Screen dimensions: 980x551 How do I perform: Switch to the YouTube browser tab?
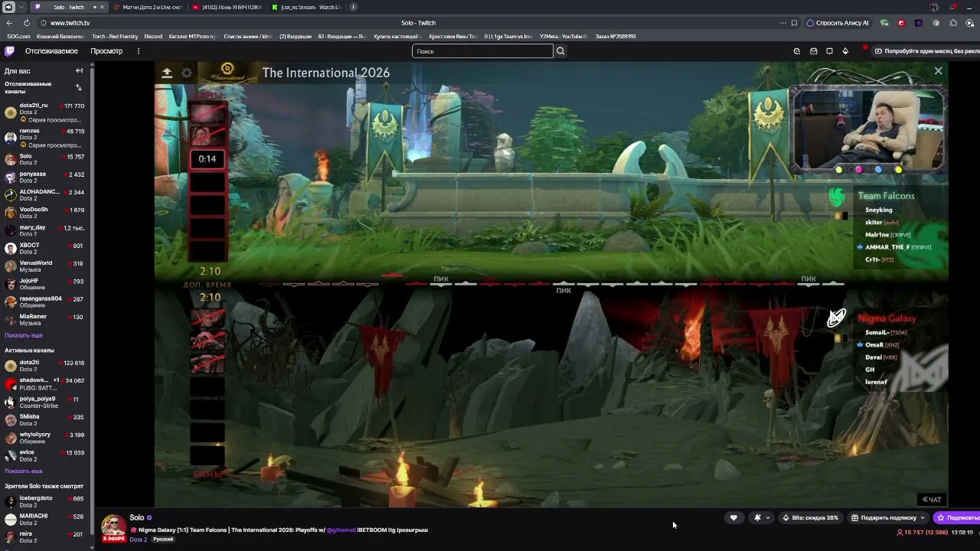[x=227, y=7]
